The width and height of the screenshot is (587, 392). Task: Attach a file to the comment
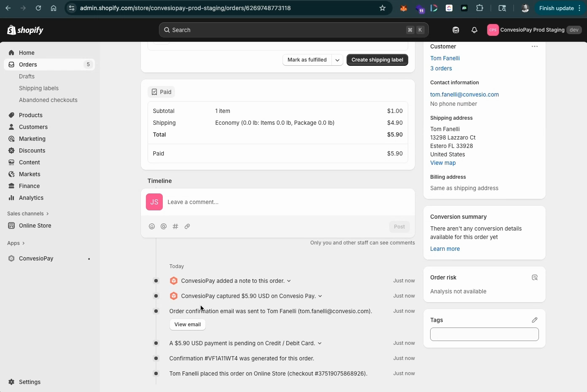point(187,226)
